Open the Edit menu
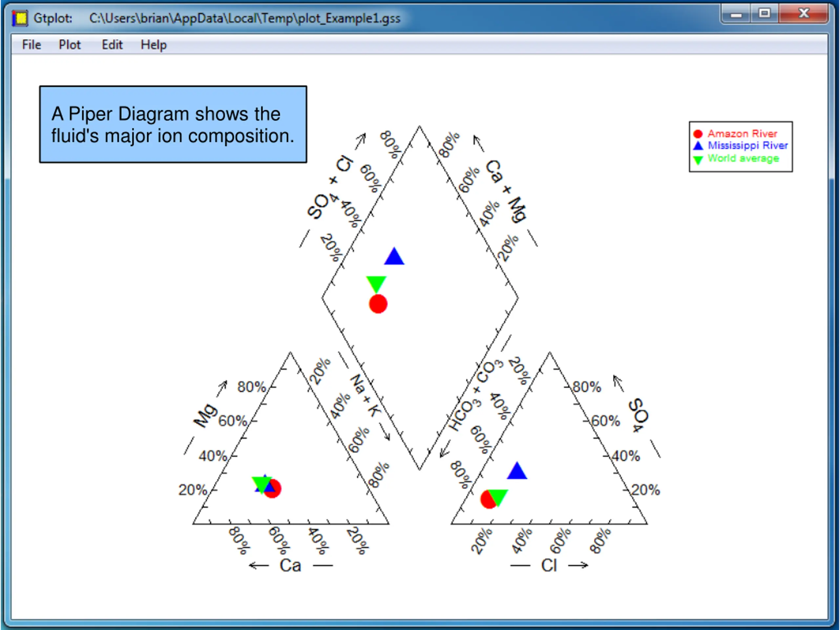 112,45
